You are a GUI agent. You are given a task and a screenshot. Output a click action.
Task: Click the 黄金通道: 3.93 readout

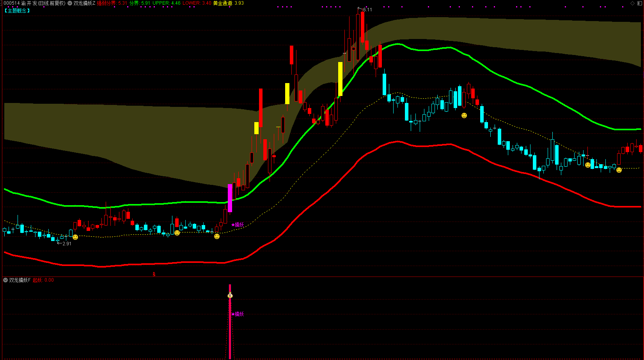[x=229, y=3]
